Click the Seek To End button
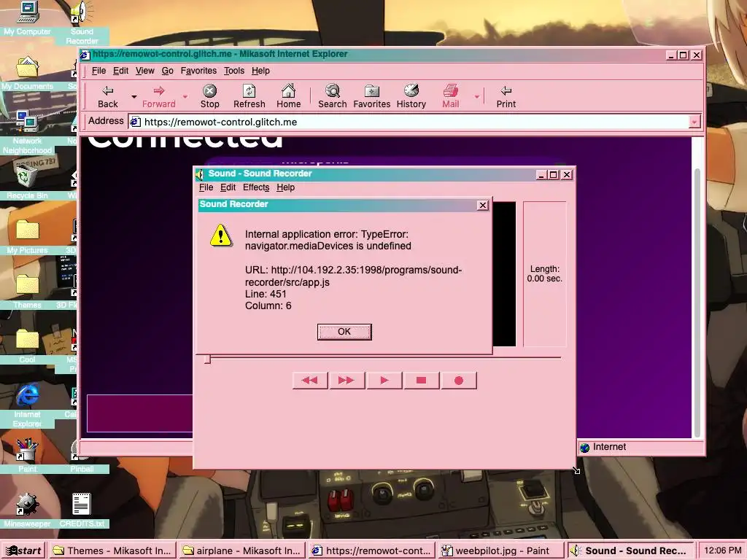The image size is (747, 560). click(347, 381)
